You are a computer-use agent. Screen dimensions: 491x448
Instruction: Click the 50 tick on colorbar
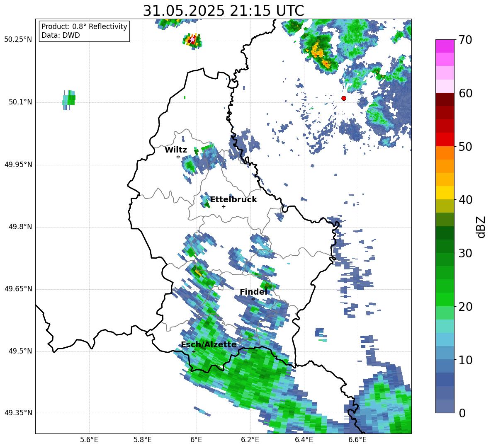(465, 146)
